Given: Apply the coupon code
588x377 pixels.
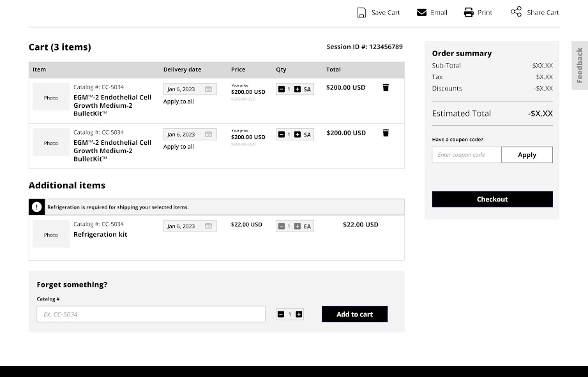Looking at the screenshot, I should point(527,154).
